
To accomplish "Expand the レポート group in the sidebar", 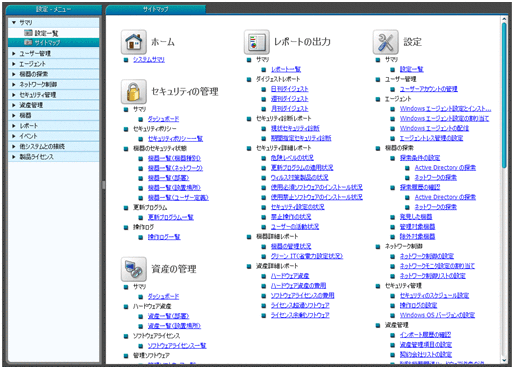I will tap(14, 126).
